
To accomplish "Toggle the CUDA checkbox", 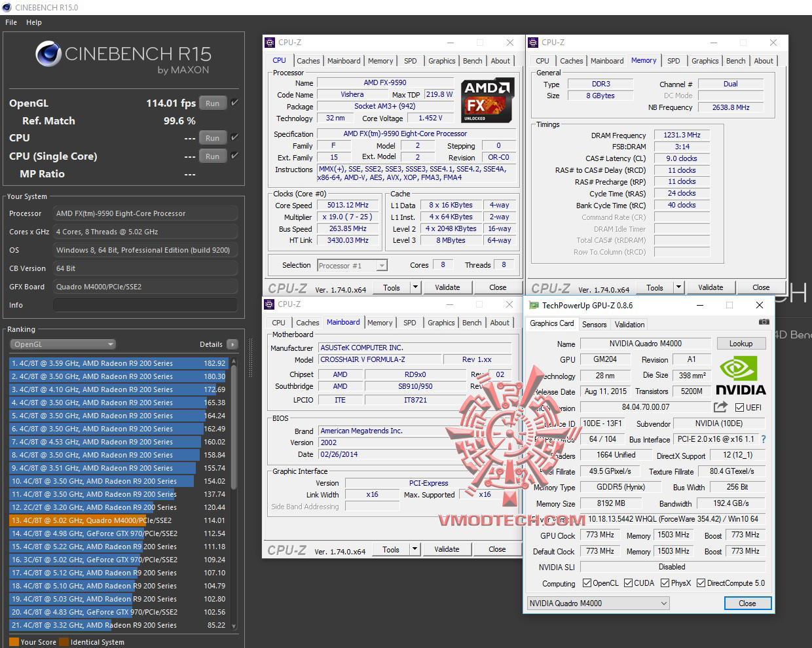I will tap(628, 583).
